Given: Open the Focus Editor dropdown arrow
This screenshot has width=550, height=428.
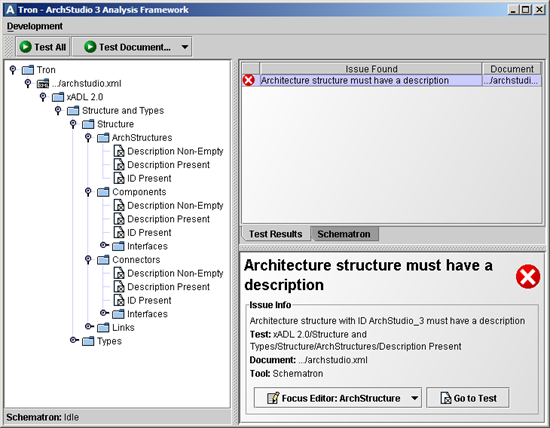Looking at the screenshot, I should [x=415, y=398].
